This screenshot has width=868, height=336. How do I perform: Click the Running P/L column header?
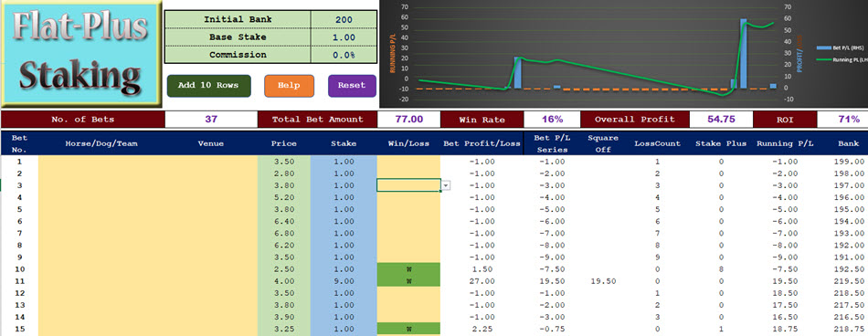tap(785, 143)
